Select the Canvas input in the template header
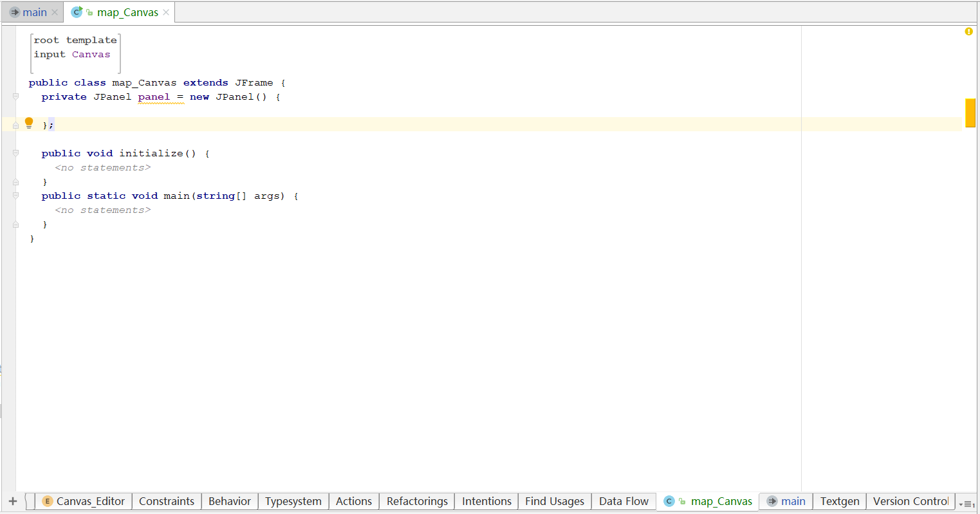Viewport: 980px width, 514px height. pyautogui.click(x=91, y=54)
